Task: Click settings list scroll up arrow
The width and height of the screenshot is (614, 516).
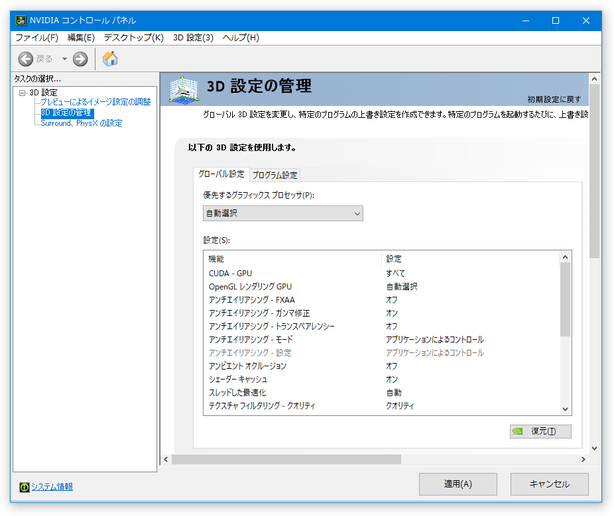Action: point(565,257)
